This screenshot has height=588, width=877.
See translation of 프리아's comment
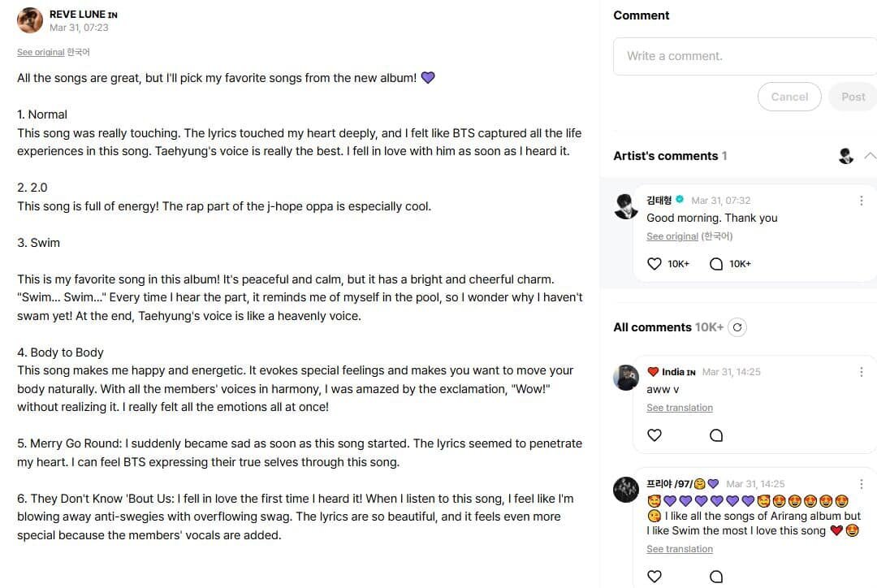pos(680,549)
